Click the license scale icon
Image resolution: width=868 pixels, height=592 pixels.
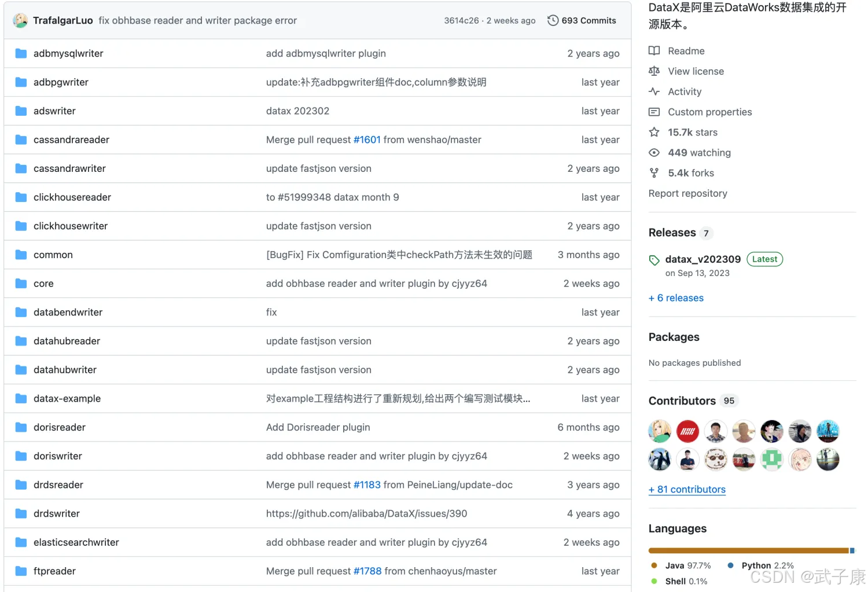[x=654, y=71]
